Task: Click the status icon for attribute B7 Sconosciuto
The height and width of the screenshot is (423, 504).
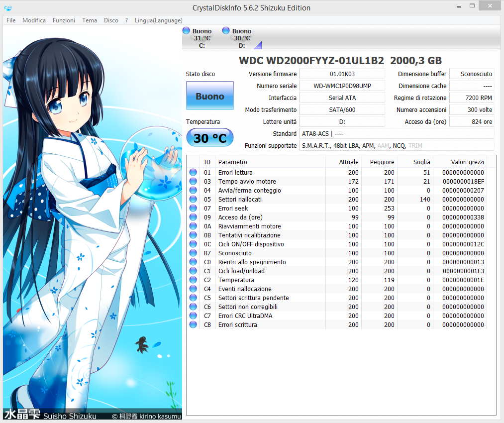Action: click(x=193, y=253)
